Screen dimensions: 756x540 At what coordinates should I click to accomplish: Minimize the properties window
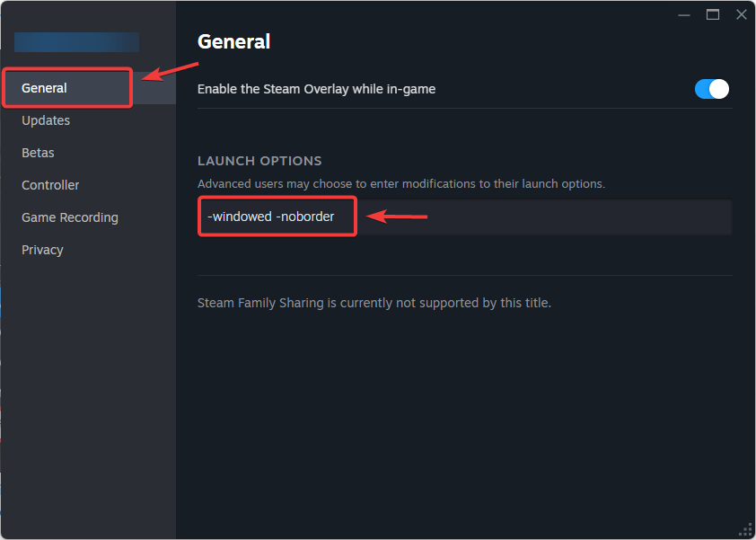[684, 14]
